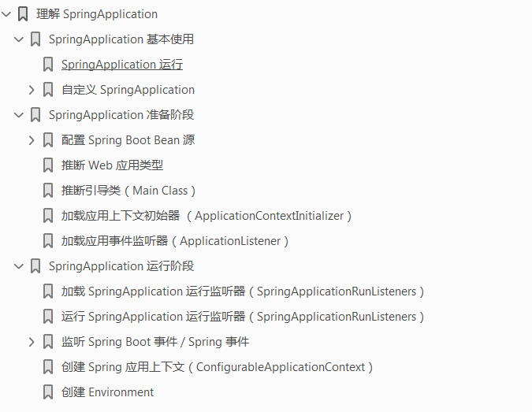Select 加载 SpringApplication 运行监听器 bookmark
The height and width of the screenshot is (412, 532).
pos(243,291)
